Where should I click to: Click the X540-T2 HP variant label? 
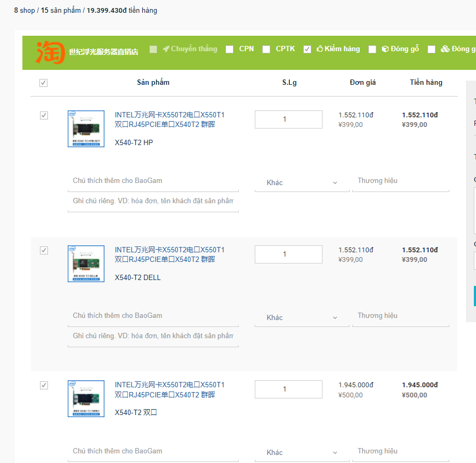click(134, 142)
